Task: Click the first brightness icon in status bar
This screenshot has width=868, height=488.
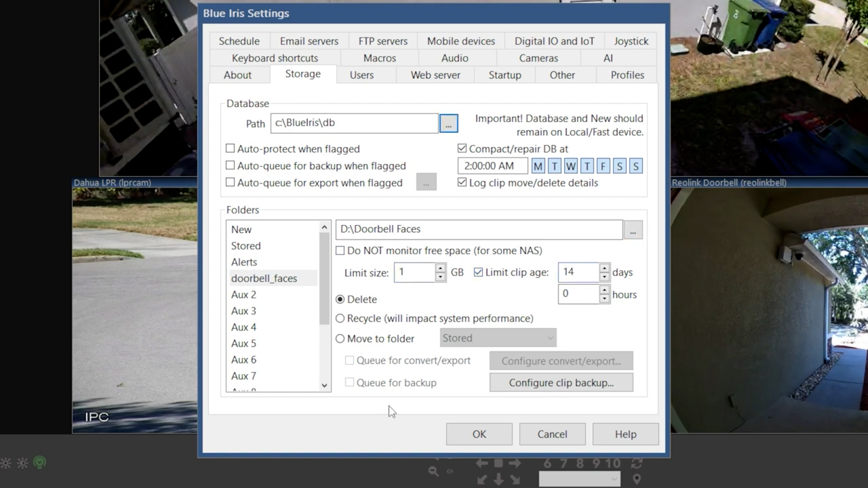Action: [x=5, y=464]
